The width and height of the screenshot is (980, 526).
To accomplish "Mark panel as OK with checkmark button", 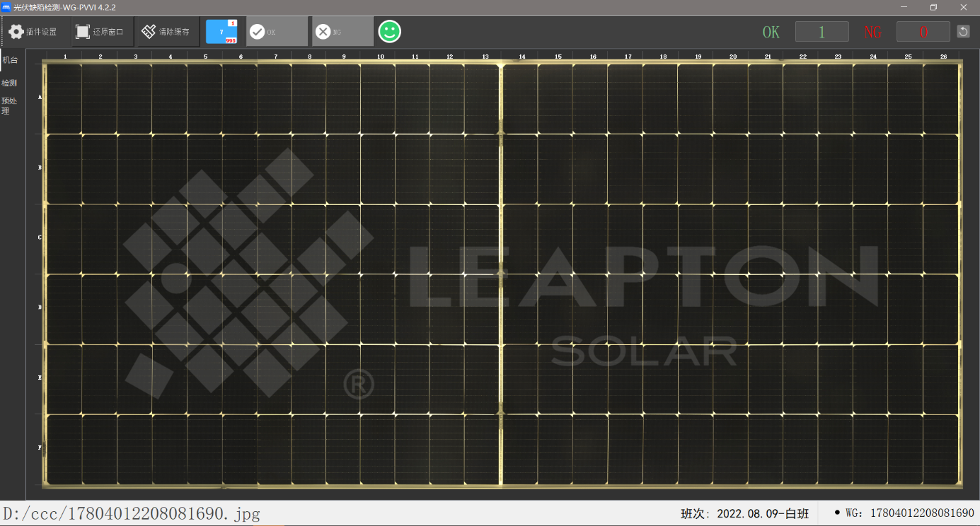I will click(x=277, y=32).
